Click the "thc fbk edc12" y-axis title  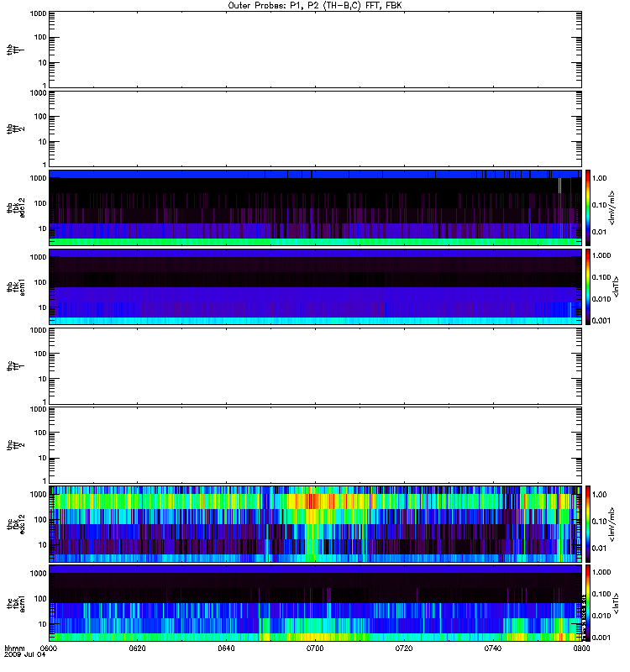15,523
